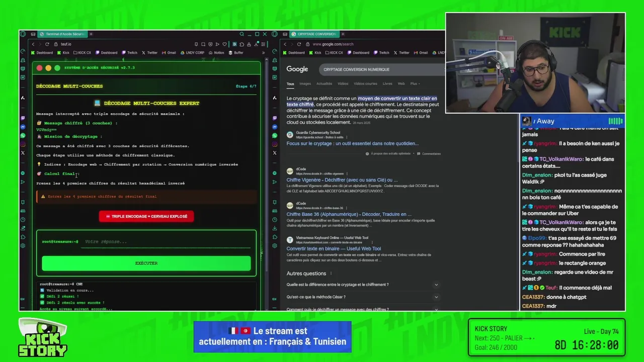Screen dimensions: 644x362
Task: Click the Google search box
Action: pyautogui.click(x=382, y=69)
